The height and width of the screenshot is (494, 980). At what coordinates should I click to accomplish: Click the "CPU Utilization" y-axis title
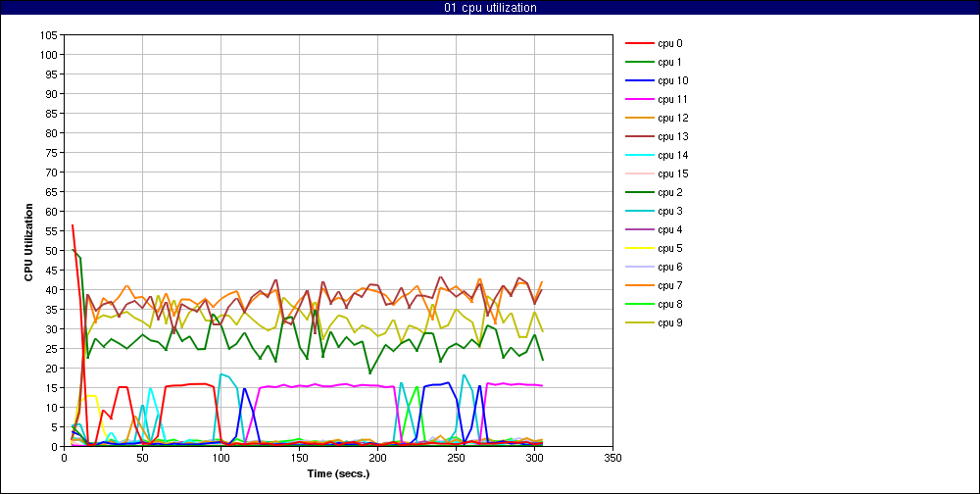(28, 241)
